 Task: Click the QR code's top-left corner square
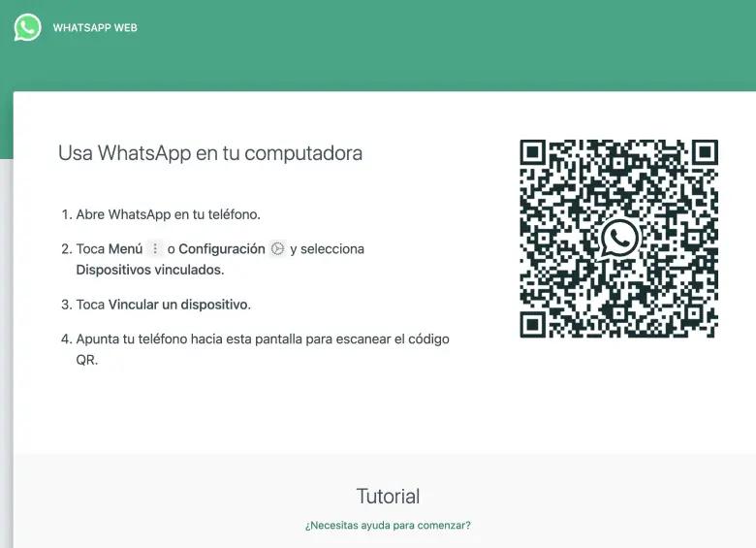coord(534,154)
